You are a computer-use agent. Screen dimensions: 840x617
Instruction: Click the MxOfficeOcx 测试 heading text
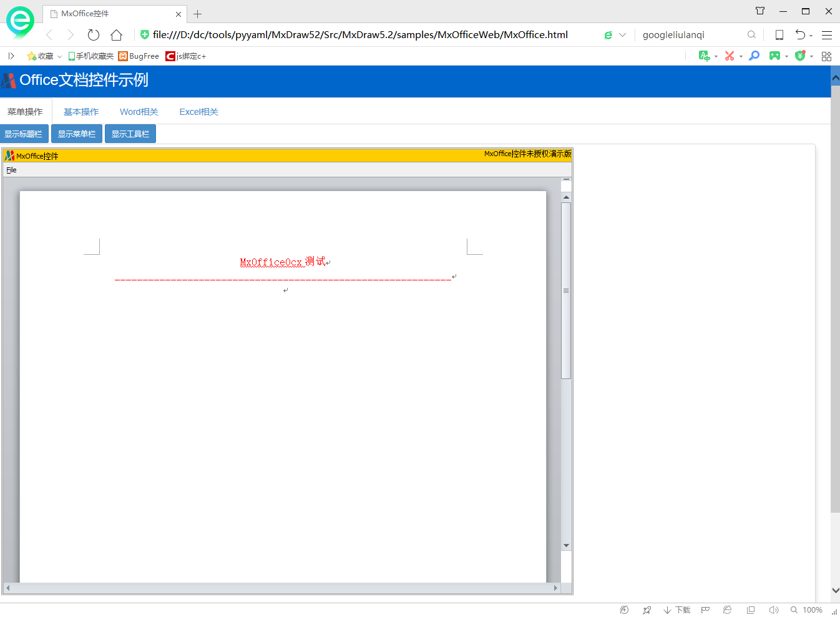[x=283, y=262]
